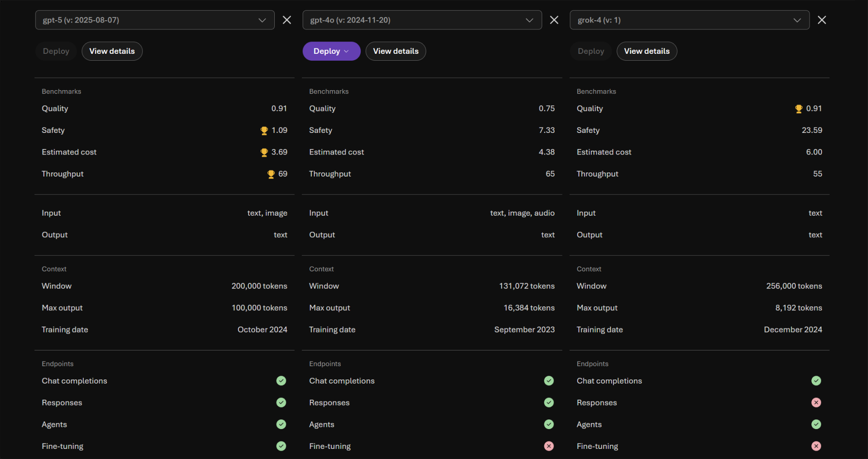Click gpt-4o Estimated cost value 4.38
The image size is (868, 459).
pyautogui.click(x=547, y=152)
